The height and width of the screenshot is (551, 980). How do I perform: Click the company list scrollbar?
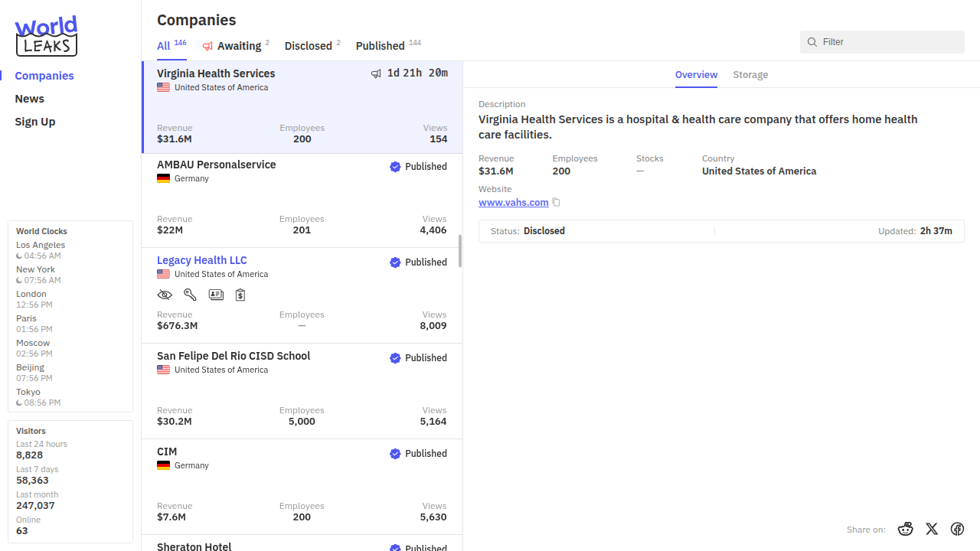tap(460, 251)
